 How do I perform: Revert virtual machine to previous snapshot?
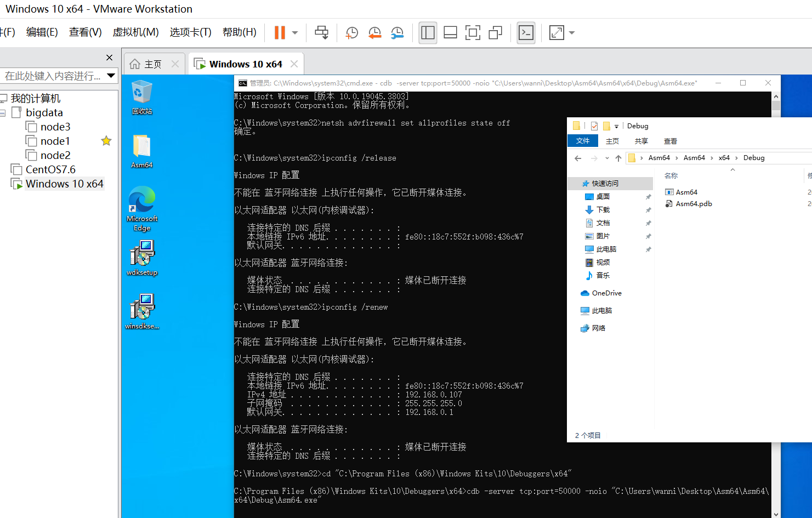pyautogui.click(x=375, y=33)
